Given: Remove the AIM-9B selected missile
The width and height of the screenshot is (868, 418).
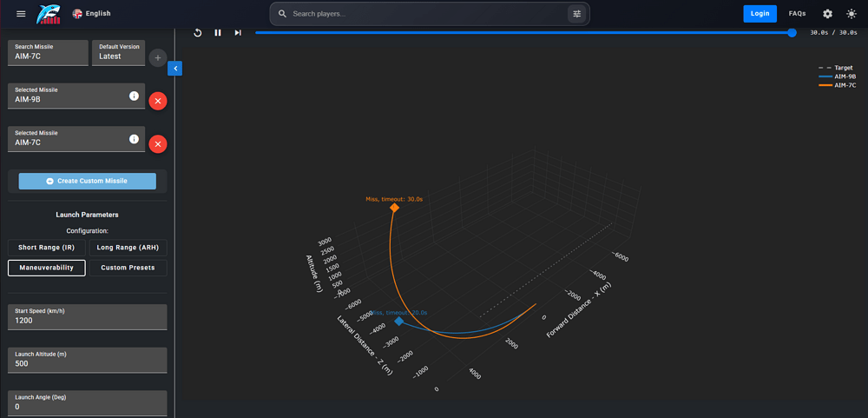Looking at the screenshot, I should 158,101.
